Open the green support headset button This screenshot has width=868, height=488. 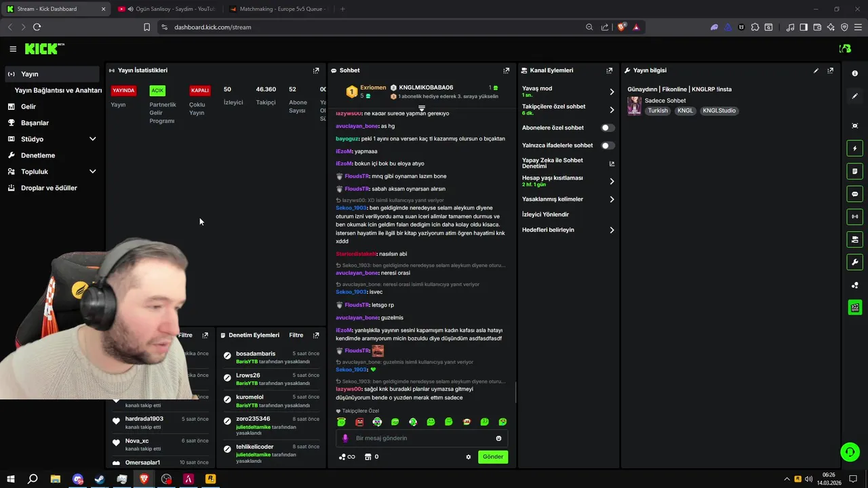[849, 451]
